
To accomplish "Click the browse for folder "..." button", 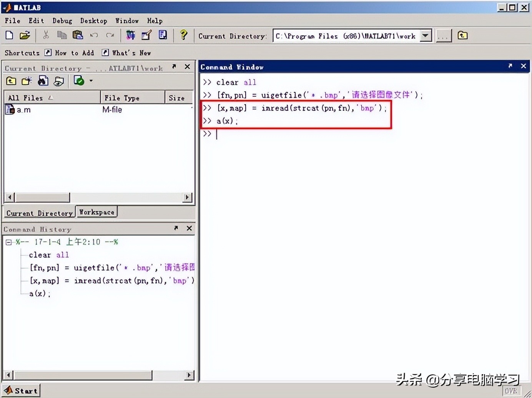I will (x=443, y=36).
